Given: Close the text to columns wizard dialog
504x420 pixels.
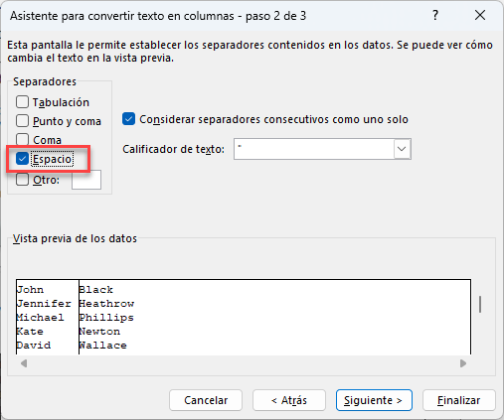Looking at the screenshot, I should pos(480,15).
